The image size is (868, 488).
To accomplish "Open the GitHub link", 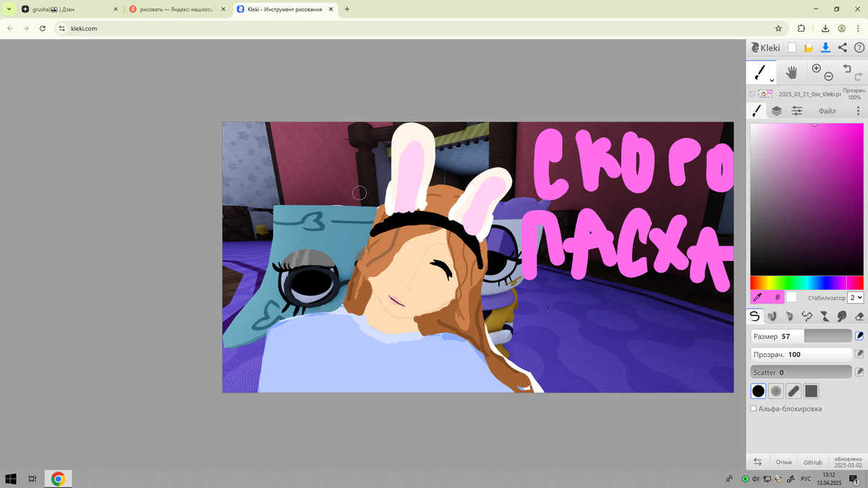I will [812, 462].
